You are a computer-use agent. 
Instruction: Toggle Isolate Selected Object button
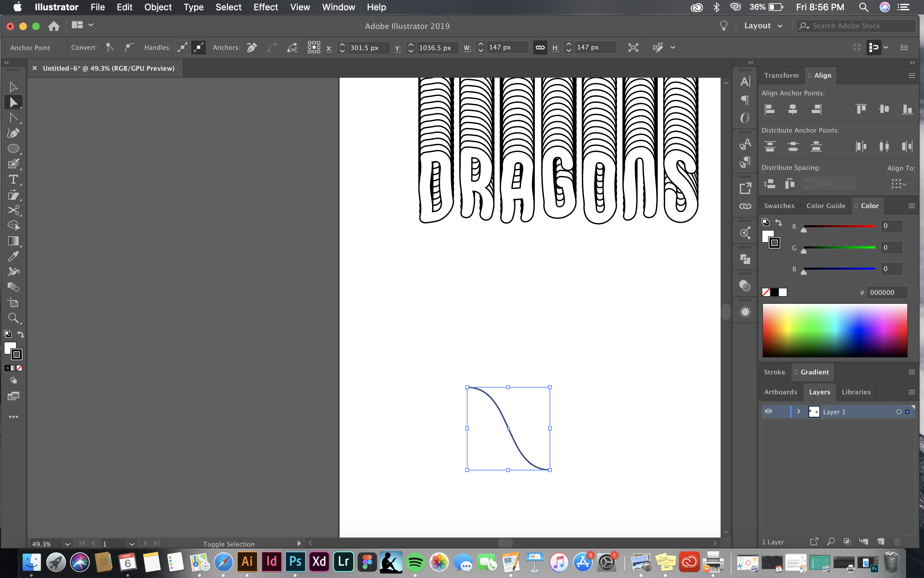633,48
